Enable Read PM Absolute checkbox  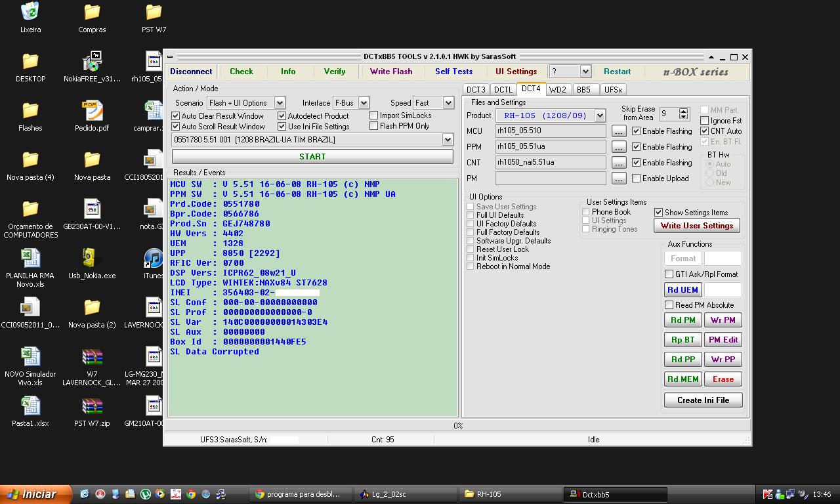(669, 304)
